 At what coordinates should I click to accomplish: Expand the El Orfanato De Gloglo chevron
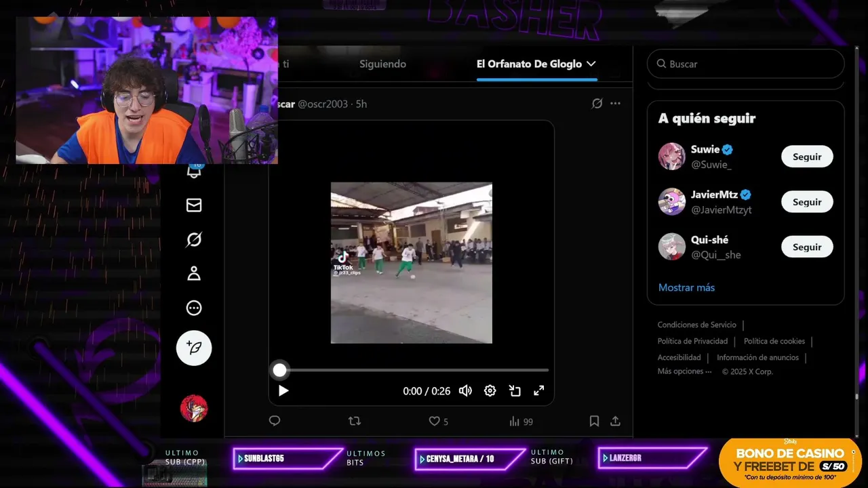tap(591, 64)
